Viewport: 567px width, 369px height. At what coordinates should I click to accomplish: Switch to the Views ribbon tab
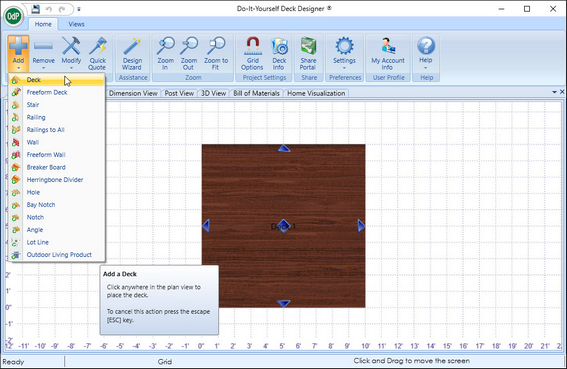(76, 24)
